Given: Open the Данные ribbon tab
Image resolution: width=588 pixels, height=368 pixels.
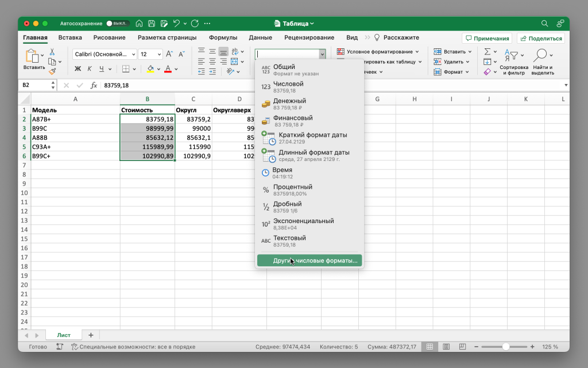Looking at the screenshot, I should 260,37.
